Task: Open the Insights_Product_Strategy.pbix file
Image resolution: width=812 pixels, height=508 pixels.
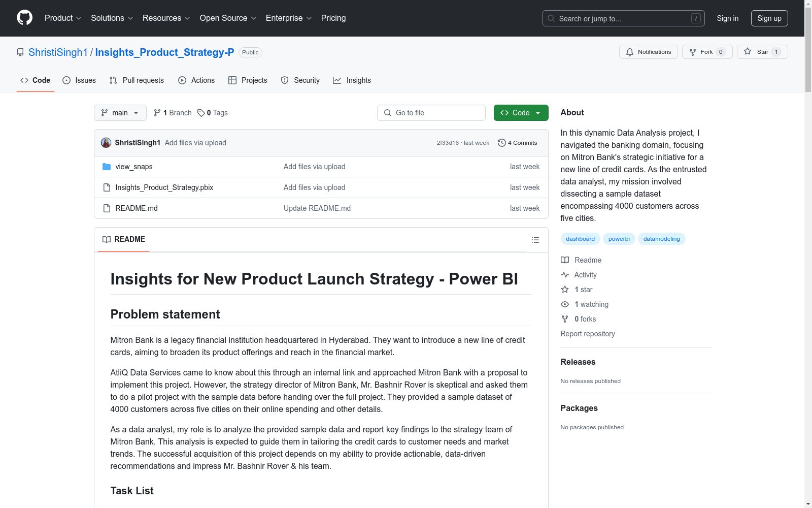Action: [164, 187]
